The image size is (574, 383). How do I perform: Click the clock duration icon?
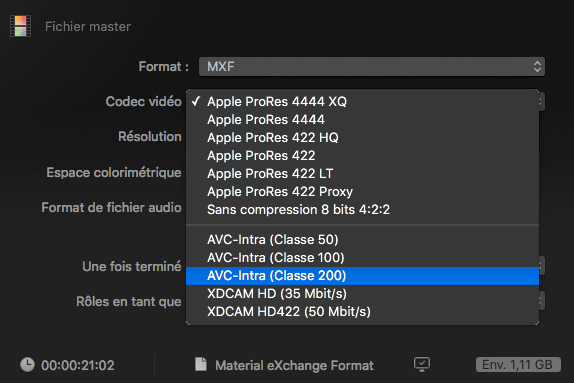(x=27, y=365)
